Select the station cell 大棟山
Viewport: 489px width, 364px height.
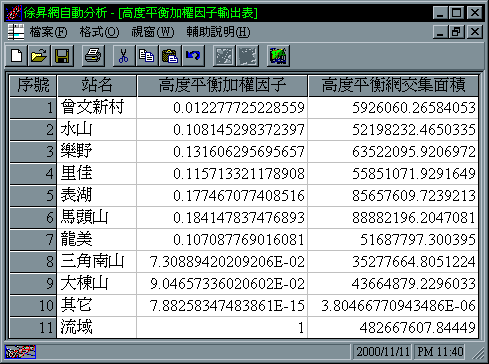pyautogui.click(x=97, y=284)
